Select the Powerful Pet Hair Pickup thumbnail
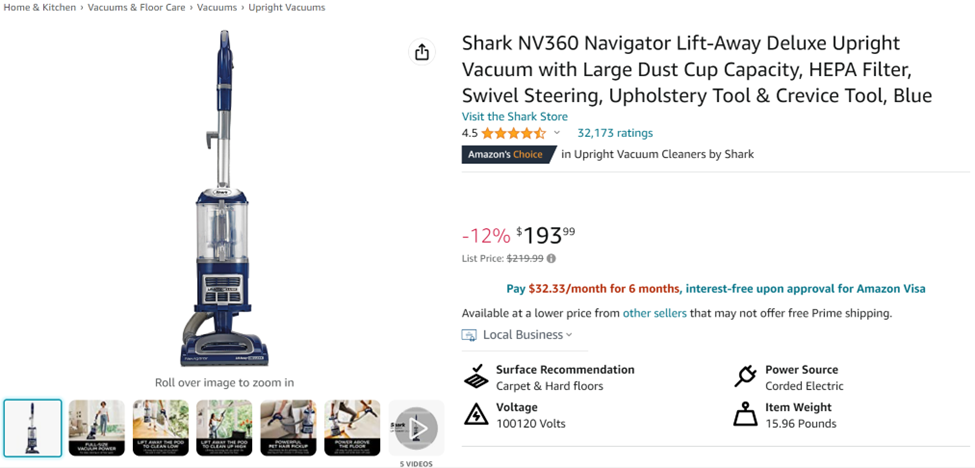Image resolution: width=975 pixels, height=468 pixels. [288, 428]
